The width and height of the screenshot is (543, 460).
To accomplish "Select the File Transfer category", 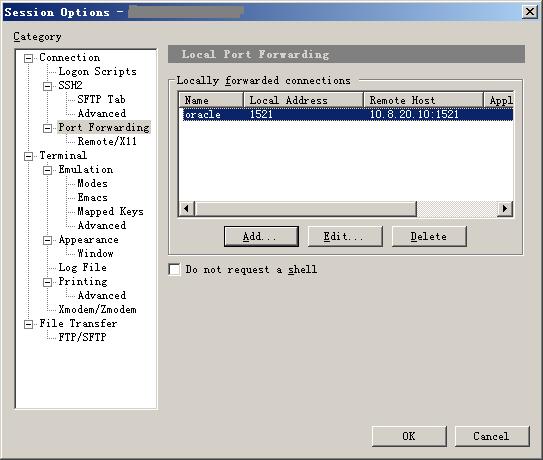I will 78,324.
